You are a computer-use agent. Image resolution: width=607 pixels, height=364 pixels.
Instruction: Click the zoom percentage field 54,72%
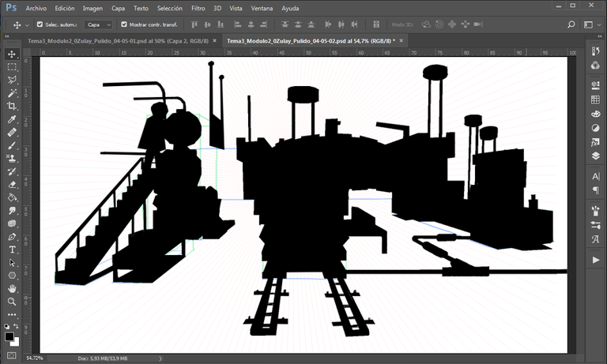pyautogui.click(x=35, y=358)
